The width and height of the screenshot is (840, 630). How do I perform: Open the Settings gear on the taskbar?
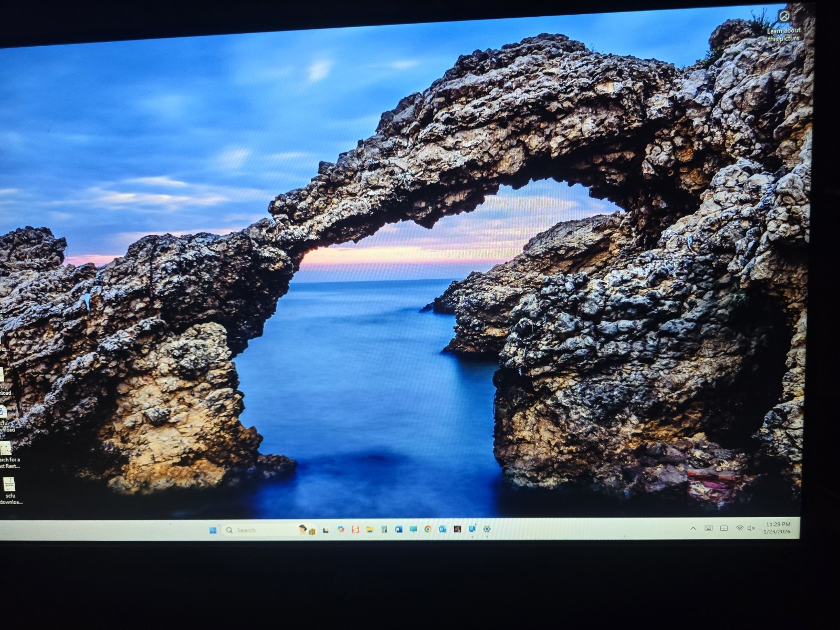[x=487, y=529]
